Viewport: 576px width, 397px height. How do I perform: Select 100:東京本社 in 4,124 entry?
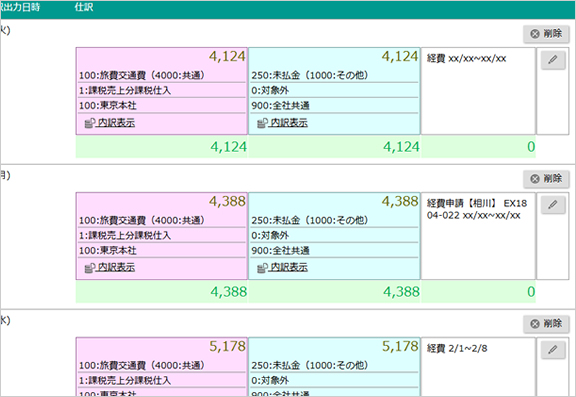pyautogui.click(x=108, y=105)
